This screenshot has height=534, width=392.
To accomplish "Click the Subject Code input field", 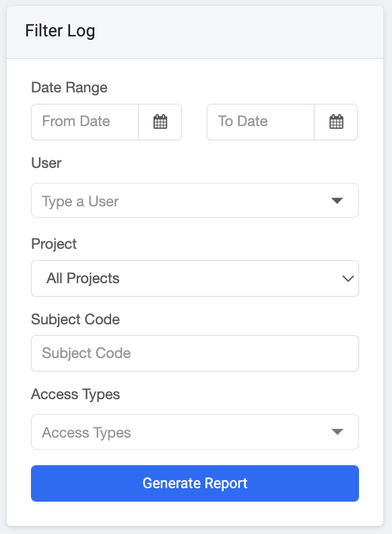I will click(x=195, y=353).
